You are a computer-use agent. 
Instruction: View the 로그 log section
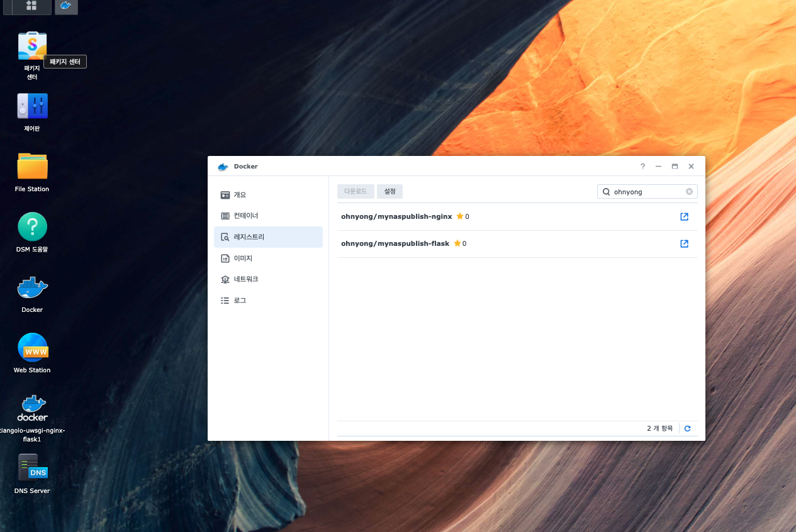click(x=268, y=301)
